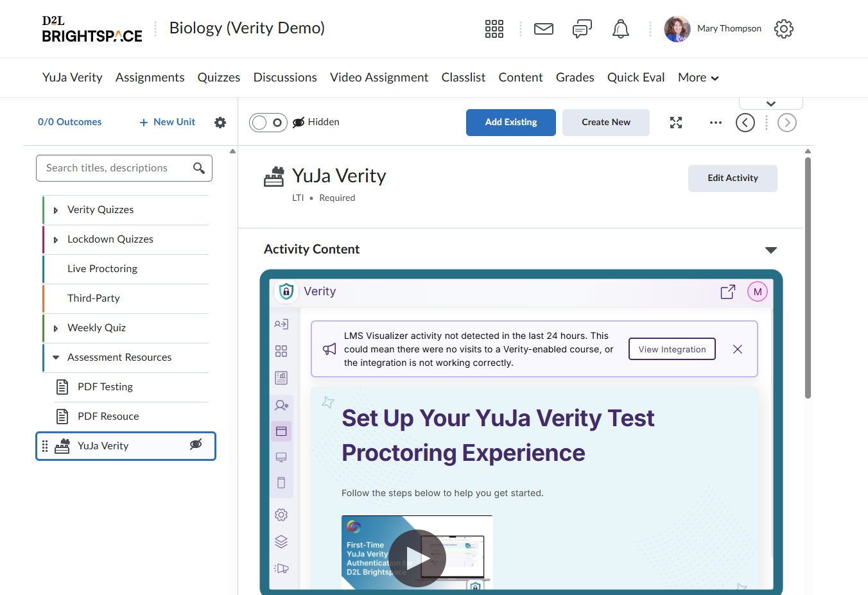Open Biology (Verity Demo) course title

click(247, 28)
